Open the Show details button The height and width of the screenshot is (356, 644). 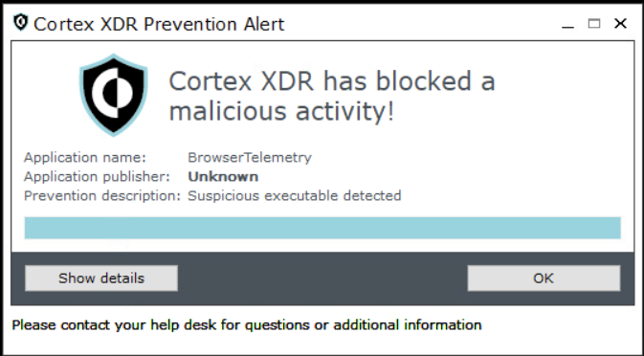pyautogui.click(x=101, y=278)
